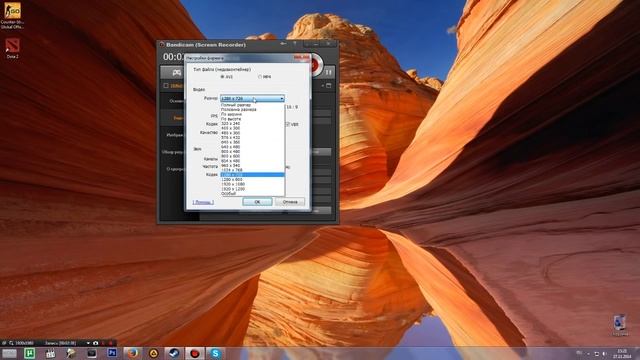
Task: Open the AIMP player taskbar icon
Action: pyautogui.click(x=153, y=353)
